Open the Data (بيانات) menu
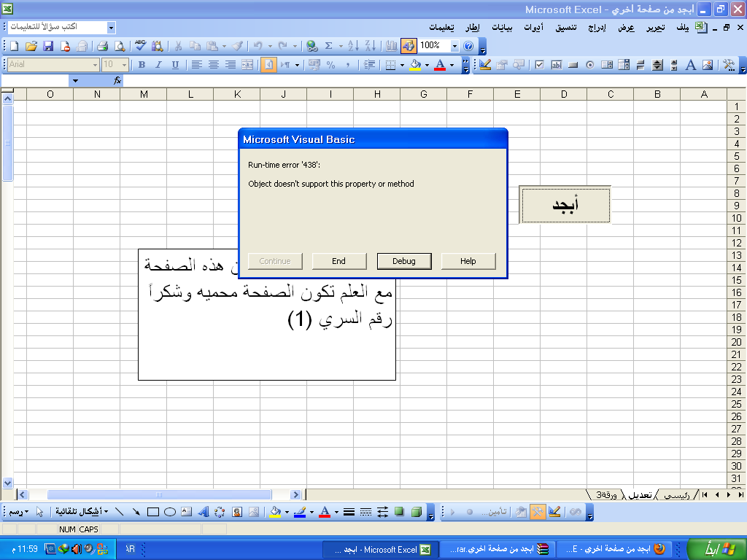This screenshot has height=560, width=747. coord(502,28)
